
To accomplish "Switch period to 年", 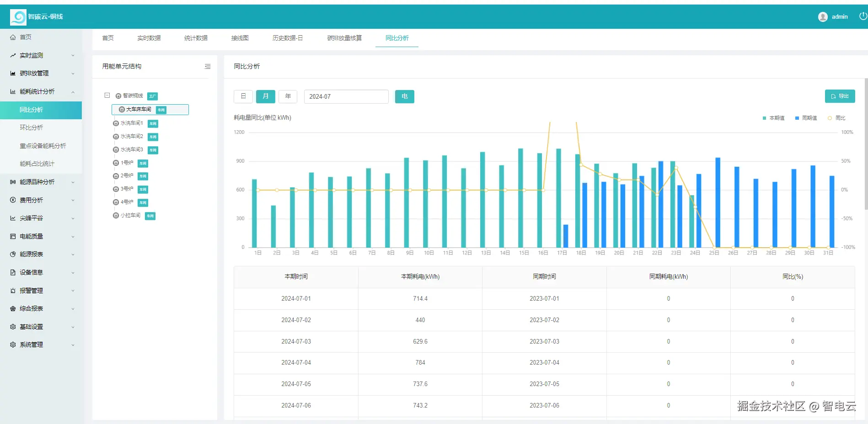I will [288, 96].
